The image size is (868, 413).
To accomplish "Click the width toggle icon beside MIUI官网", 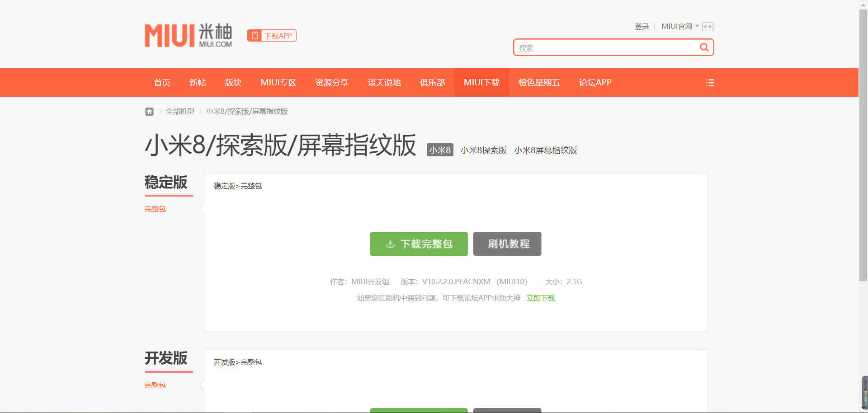I will tap(708, 27).
